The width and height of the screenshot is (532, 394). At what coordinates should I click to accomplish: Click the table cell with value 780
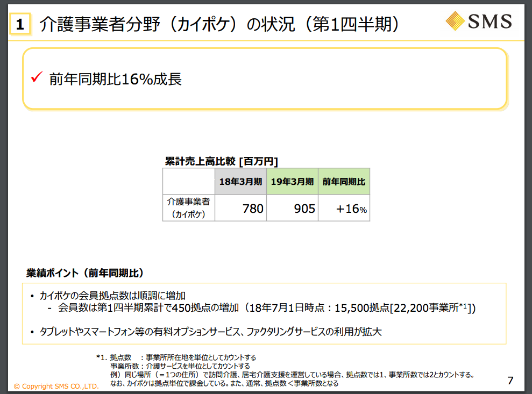click(x=240, y=208)
